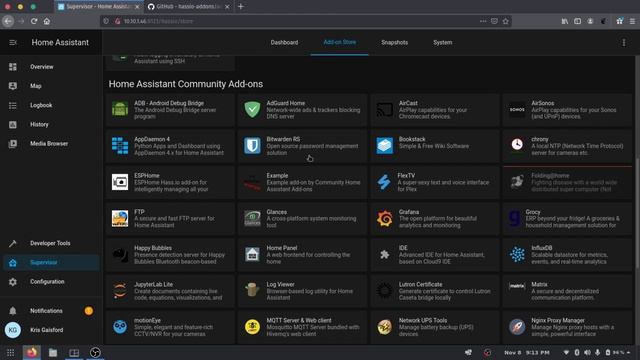Collapse the Home Assistant sidebar menu
The height and width of the screenshot is (360, 640).
pyautogui.click(x=13, y=42)
